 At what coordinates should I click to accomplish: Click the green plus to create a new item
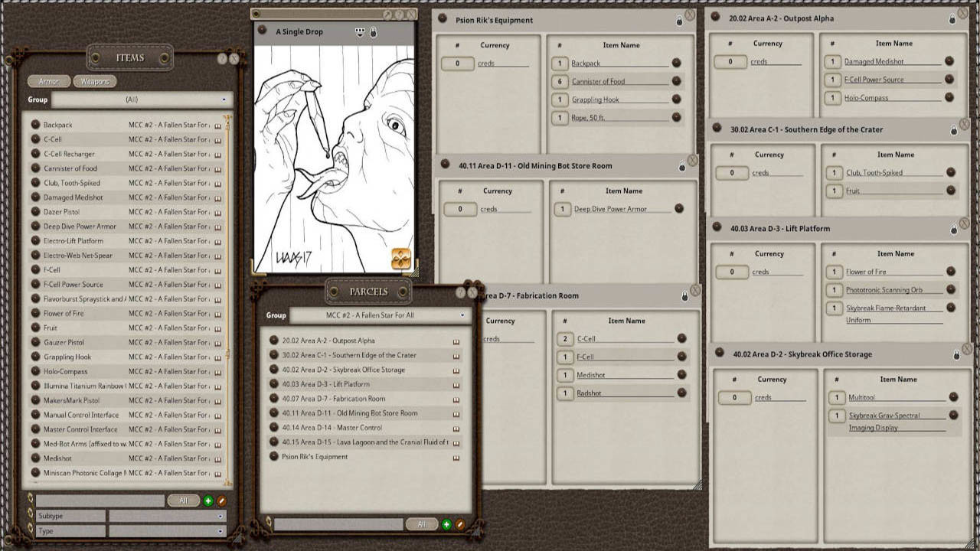[207, 500]
